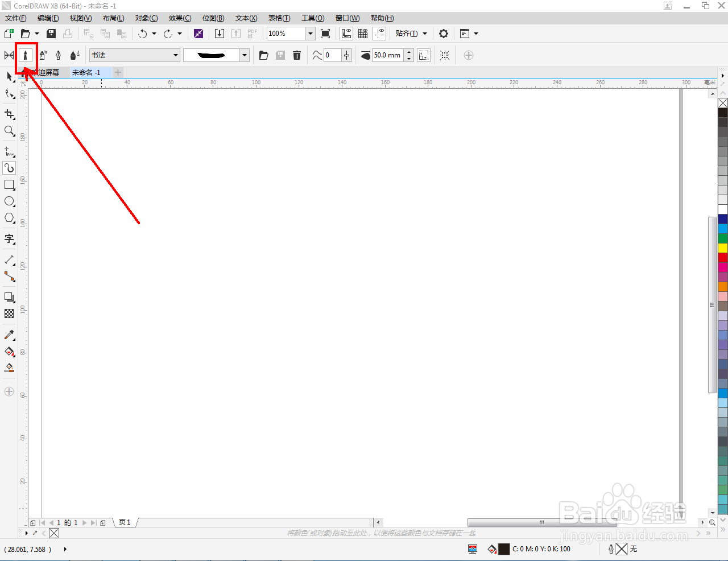728x561 pixels.
Task: Create a new document
Action: tap(9, 34)
